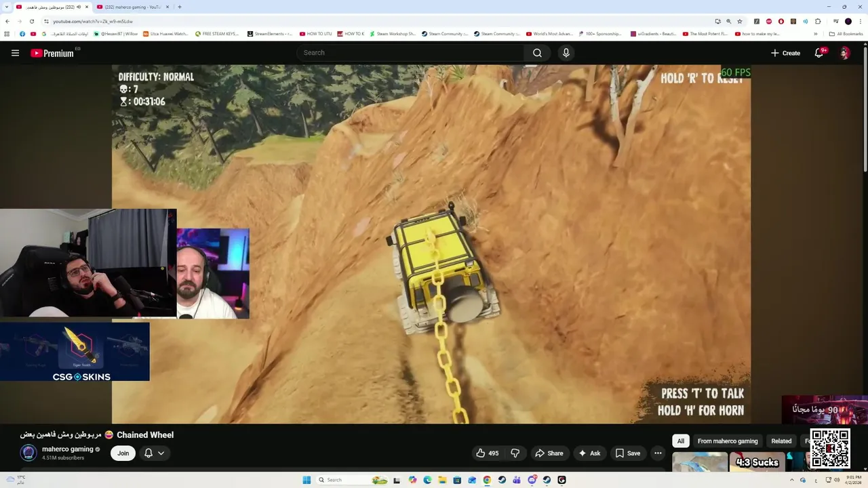Viewport: 868px width, 488px height.
Task: Open the account avatar menu
Action: coord(844,53)
